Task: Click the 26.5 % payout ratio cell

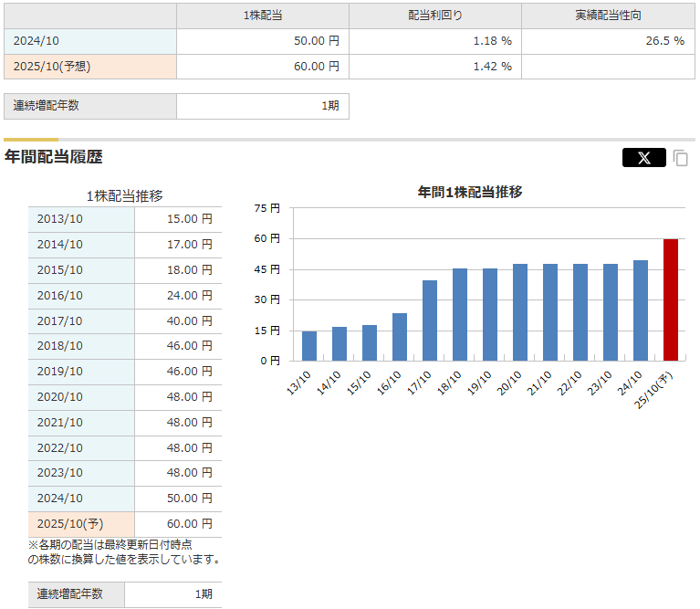Action: 607,41
